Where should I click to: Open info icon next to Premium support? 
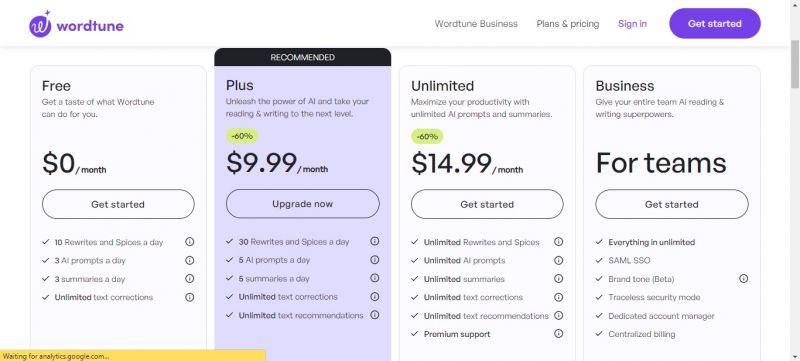(x=559, y=333)
